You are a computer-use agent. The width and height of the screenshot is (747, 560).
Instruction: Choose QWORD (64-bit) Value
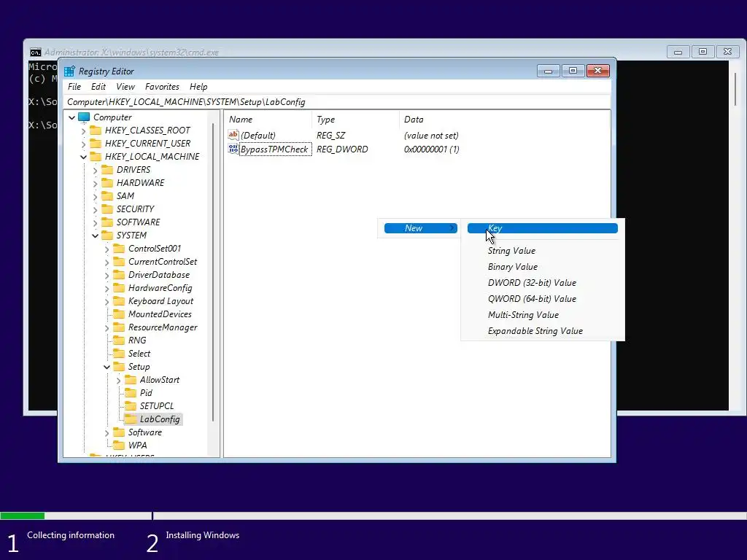[543, 299]
